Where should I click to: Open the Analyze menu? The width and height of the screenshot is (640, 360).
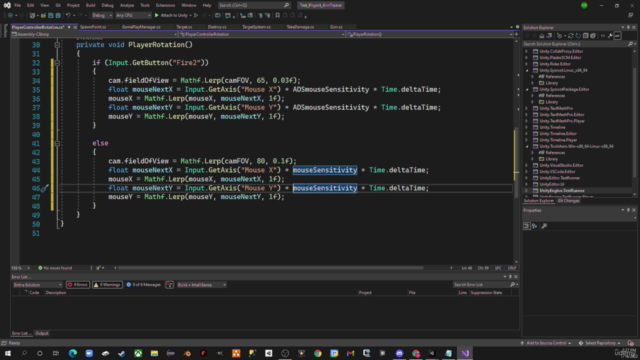127,5
